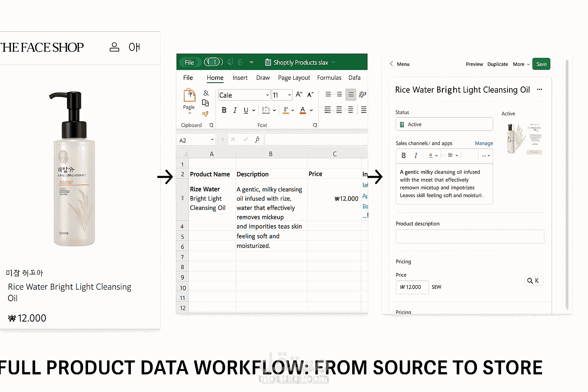588x392 pixels.
Task: Toggle the AutoSave switch in Excel's title bar
Action: 213,62
